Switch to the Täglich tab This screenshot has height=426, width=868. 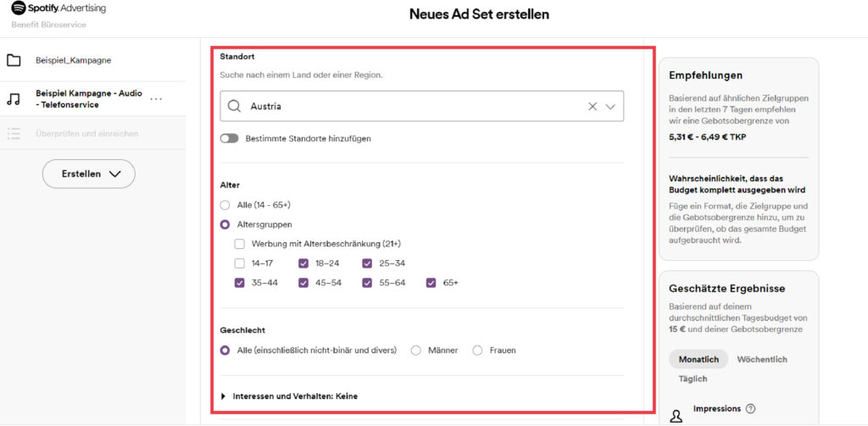point(693,379)
